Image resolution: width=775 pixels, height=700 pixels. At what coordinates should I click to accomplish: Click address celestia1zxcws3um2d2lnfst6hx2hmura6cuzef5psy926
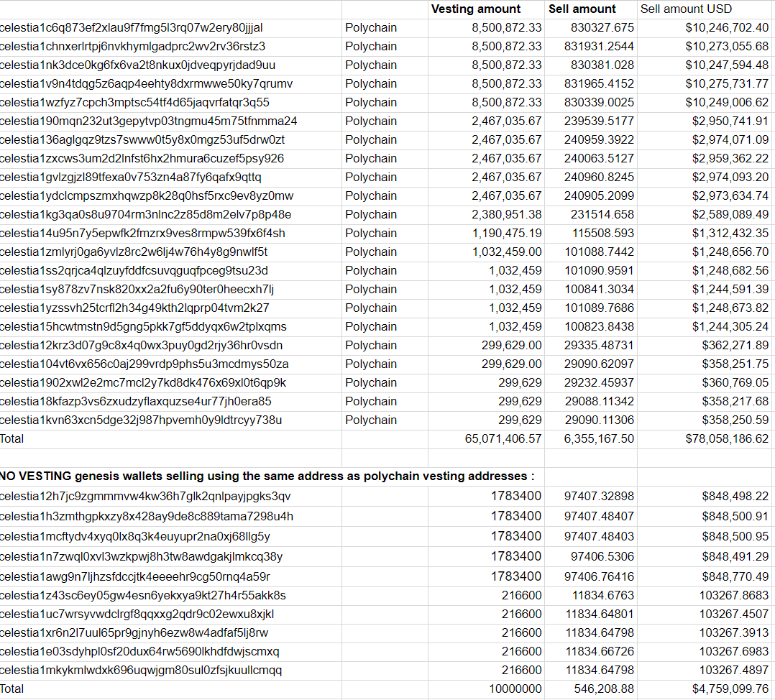point(142,159)
